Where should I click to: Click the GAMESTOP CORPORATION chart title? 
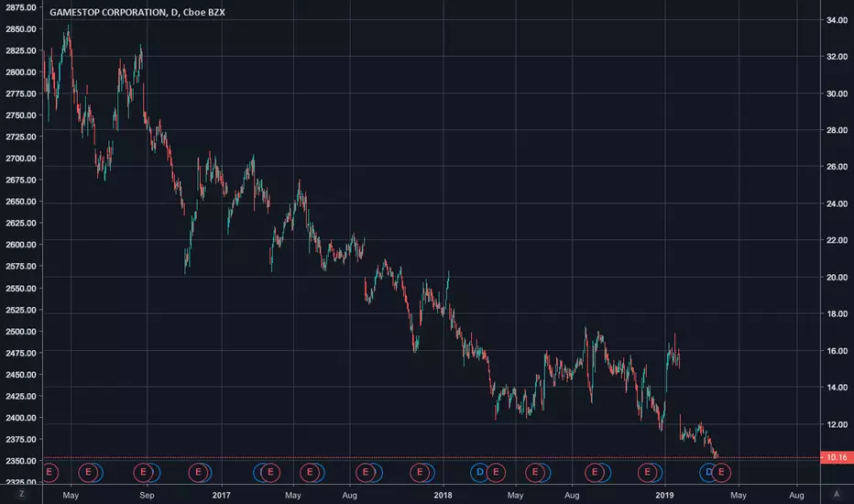108,12
